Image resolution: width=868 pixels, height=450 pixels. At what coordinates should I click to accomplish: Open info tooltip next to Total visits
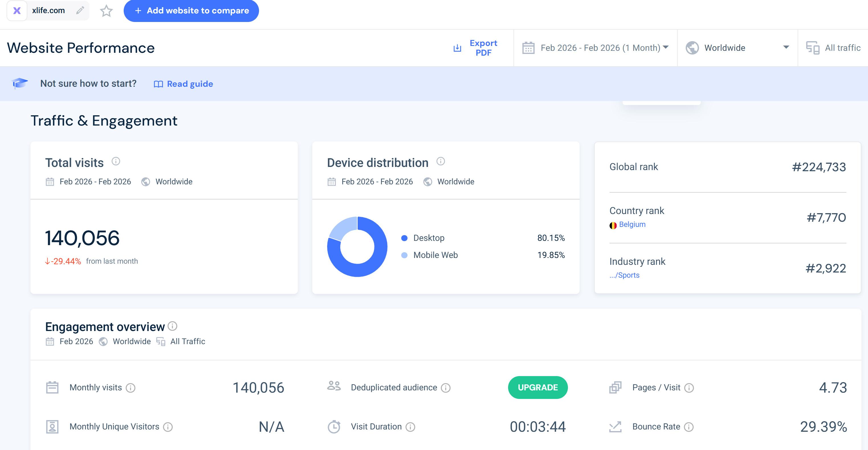click(x=116, y=161)
